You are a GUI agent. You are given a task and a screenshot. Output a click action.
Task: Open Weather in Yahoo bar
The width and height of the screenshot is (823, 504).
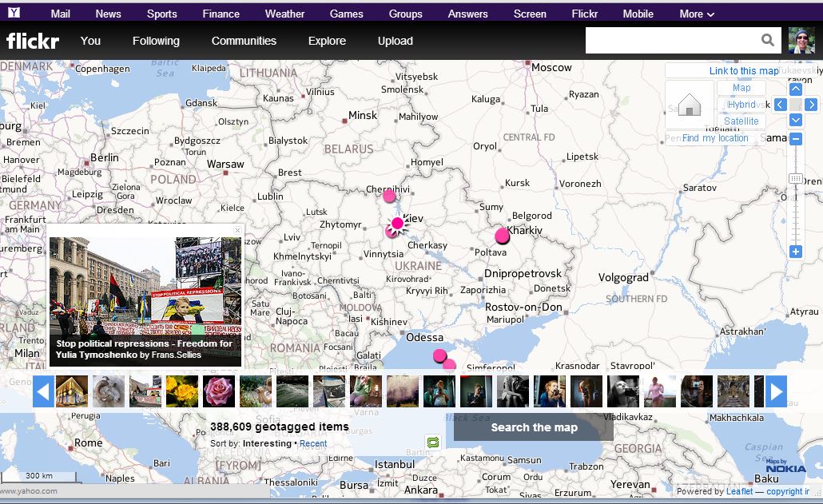(x=284, y=14)
